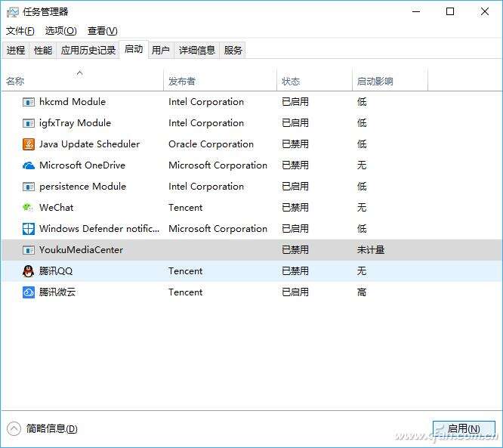Screen dimensions: 503x448
Task: Click the Task Manager title bar icon
Action: coord(13,12)
